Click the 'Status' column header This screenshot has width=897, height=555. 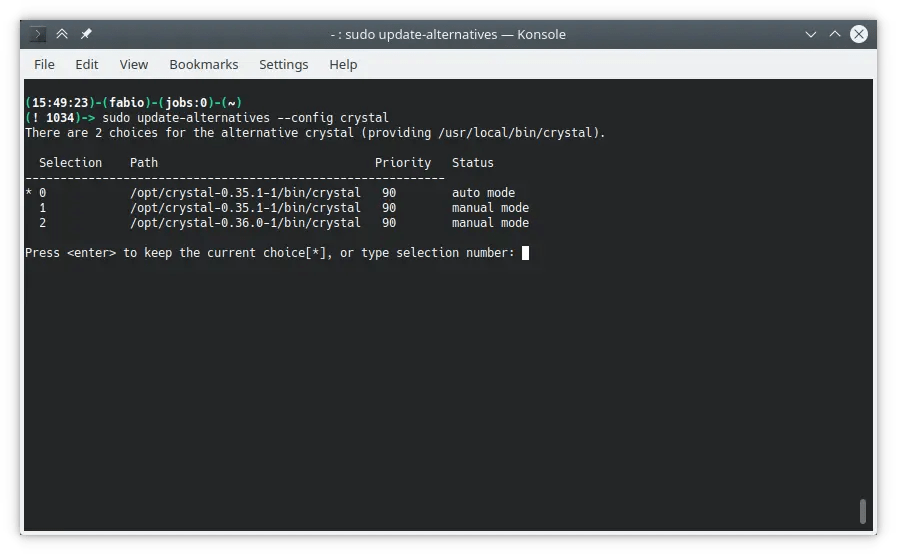coord(473,163)
